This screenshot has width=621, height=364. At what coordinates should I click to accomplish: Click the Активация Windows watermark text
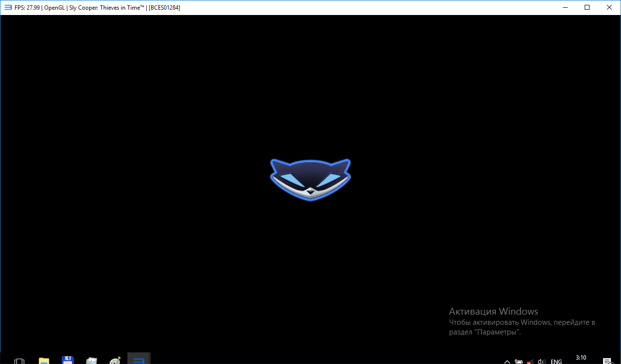[x=493, y=311]
